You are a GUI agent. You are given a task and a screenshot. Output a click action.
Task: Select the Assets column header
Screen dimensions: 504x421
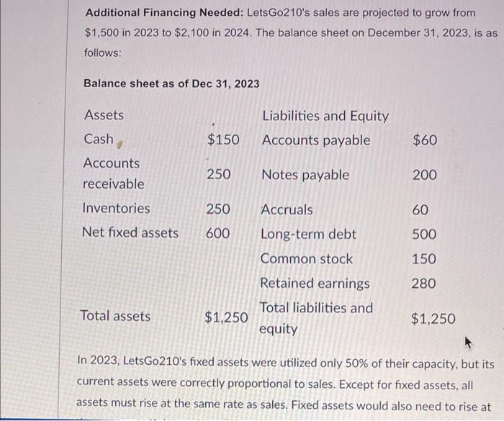point(104,115)
